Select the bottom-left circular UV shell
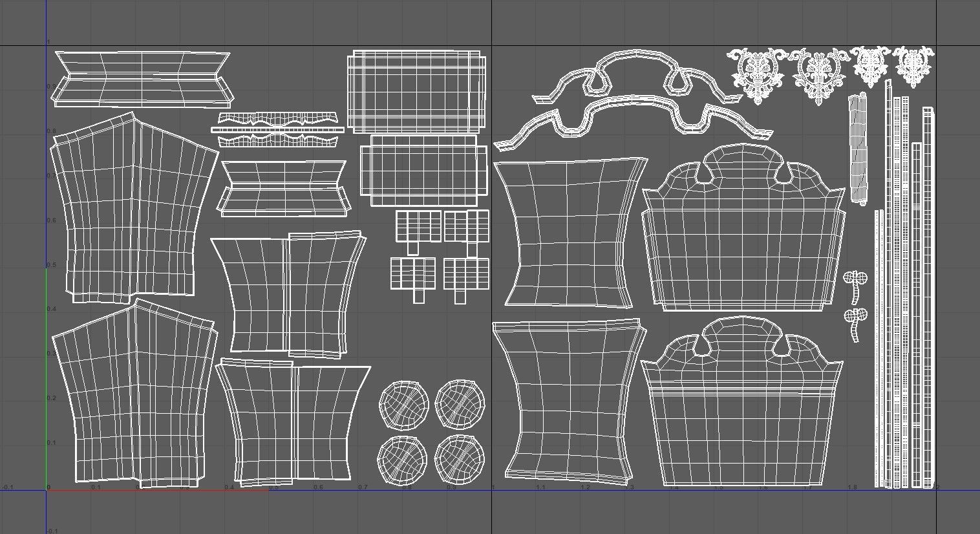The width and height of the screenshot is (980, 534). 403,460
